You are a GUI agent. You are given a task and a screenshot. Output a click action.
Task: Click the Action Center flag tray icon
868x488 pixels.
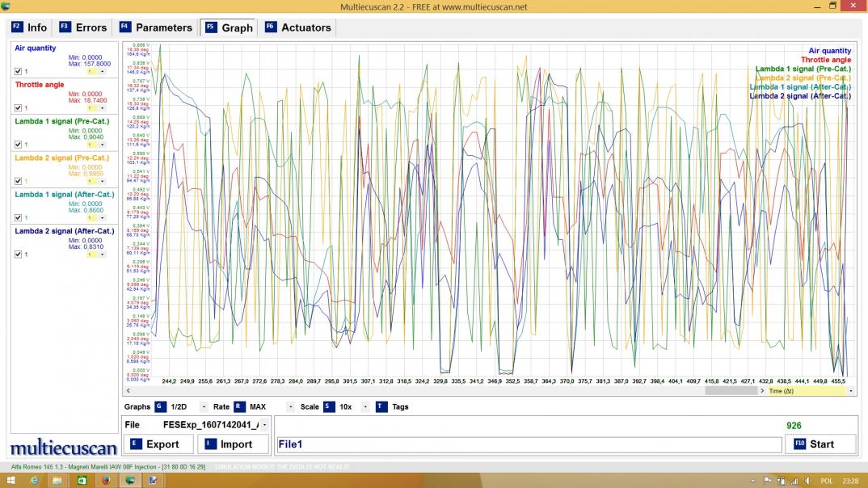tap(767, 481)
